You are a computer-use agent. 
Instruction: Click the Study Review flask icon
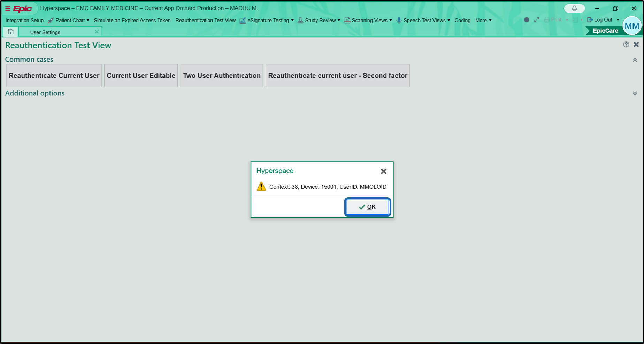[300, 20]
